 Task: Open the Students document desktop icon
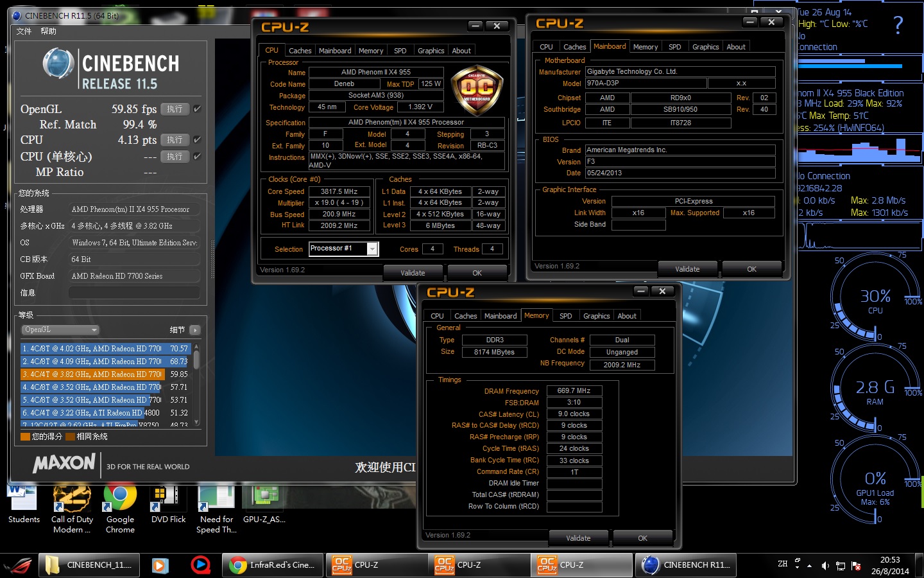point(24,504)
